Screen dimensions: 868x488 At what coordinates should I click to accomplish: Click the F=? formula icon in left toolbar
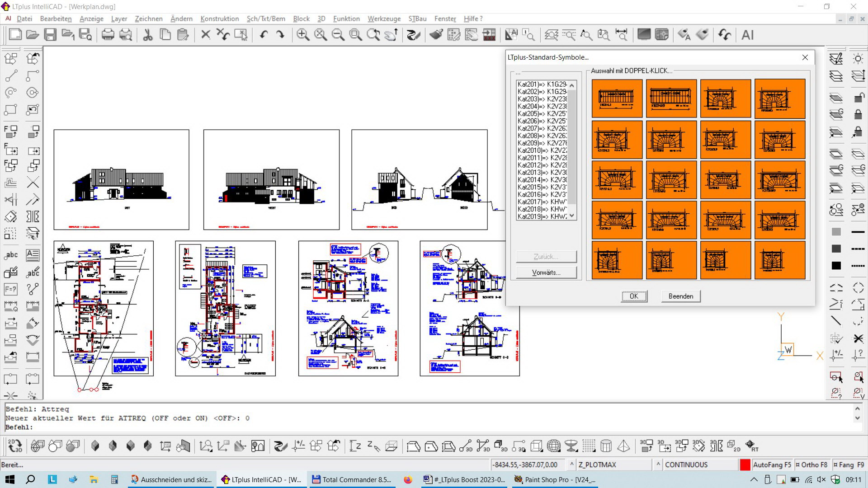coord(11,289)
